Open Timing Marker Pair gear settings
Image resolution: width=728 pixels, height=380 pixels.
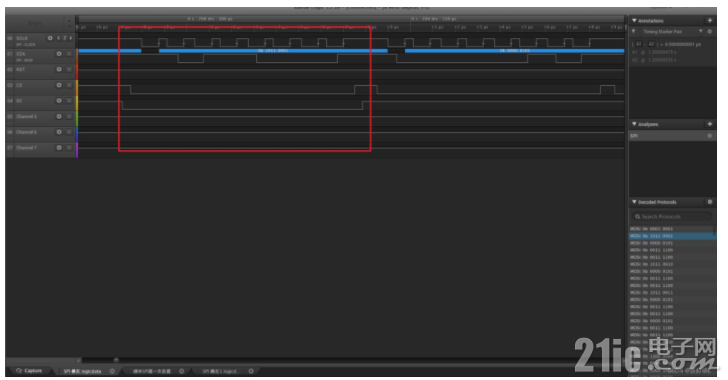(x=709, y=32)
